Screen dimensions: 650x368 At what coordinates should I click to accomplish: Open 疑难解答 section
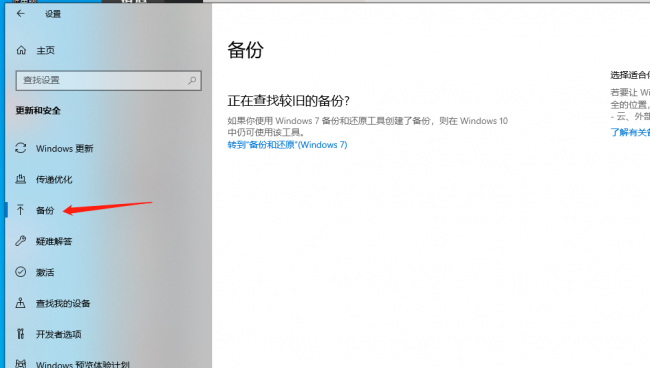click(54, 241)
